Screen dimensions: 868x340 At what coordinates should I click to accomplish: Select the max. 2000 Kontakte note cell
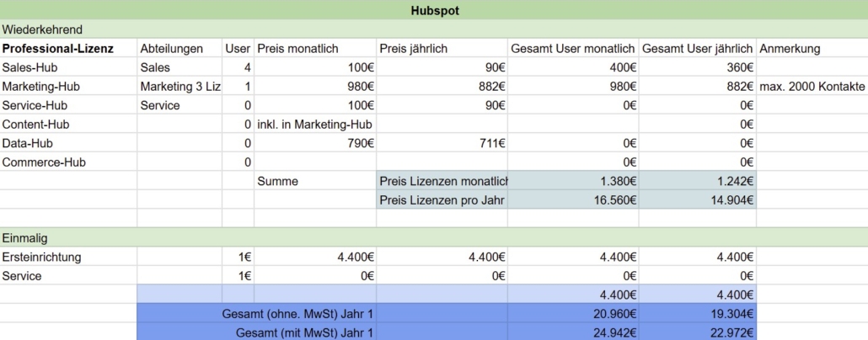point(812,87)
